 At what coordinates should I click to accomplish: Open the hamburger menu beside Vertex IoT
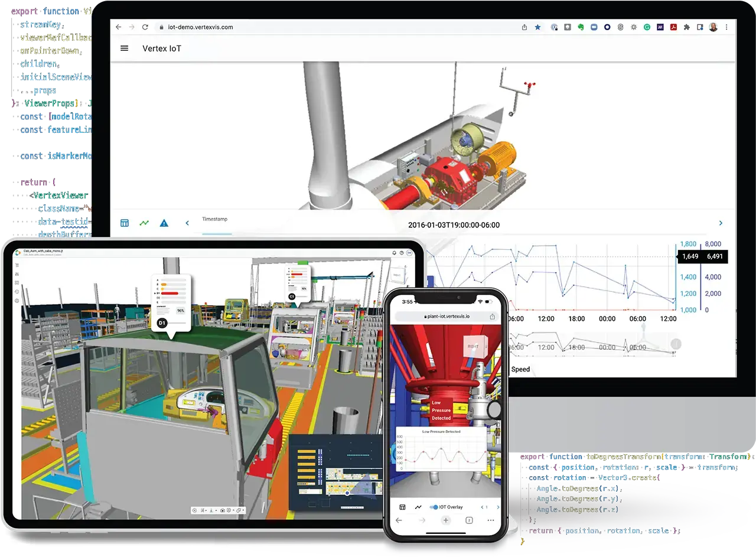[x=124, y=48]
